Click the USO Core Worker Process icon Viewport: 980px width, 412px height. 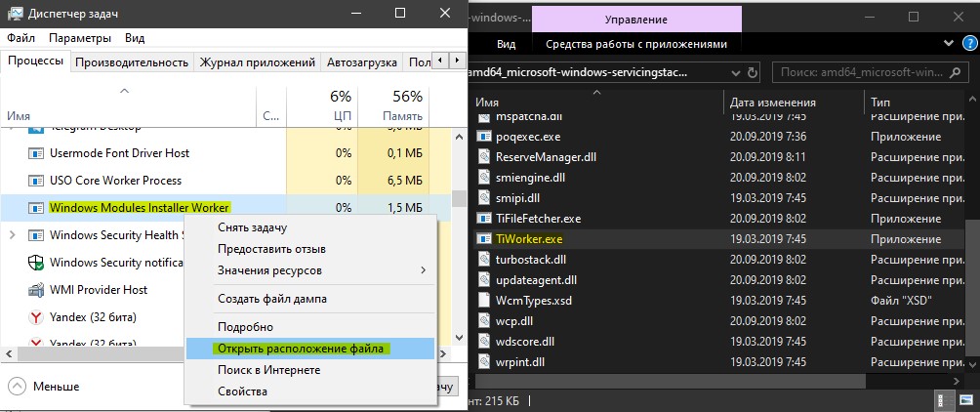point(36,181)
